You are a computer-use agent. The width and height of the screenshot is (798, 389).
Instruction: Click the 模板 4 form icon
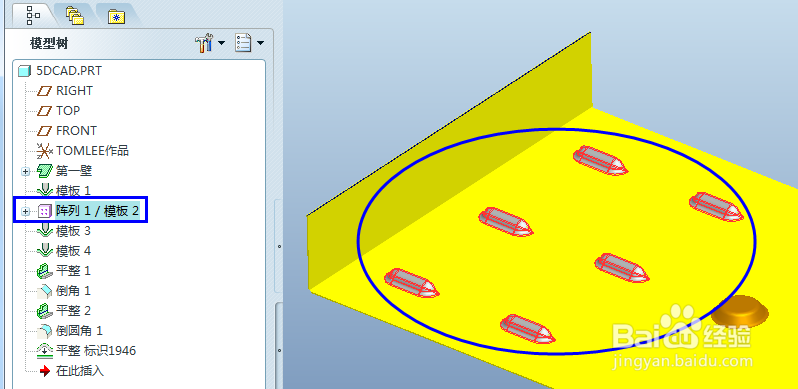pyautogui.click(x=45, y=251)
